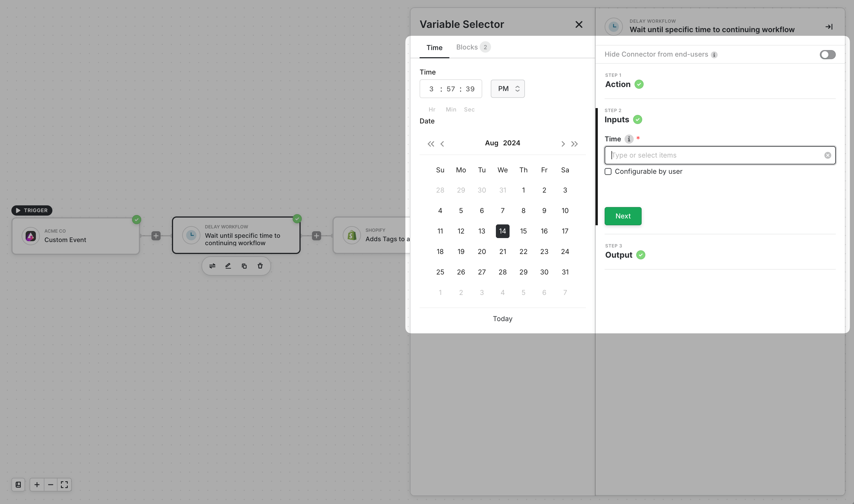
Task: Collapse the side panel with the arrow icon
Action: (x=829, y=26)
